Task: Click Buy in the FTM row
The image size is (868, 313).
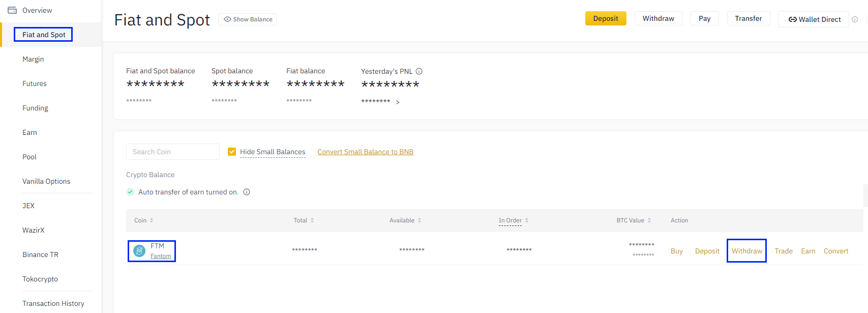Action: pyautogui.click(x=677, y=251)
